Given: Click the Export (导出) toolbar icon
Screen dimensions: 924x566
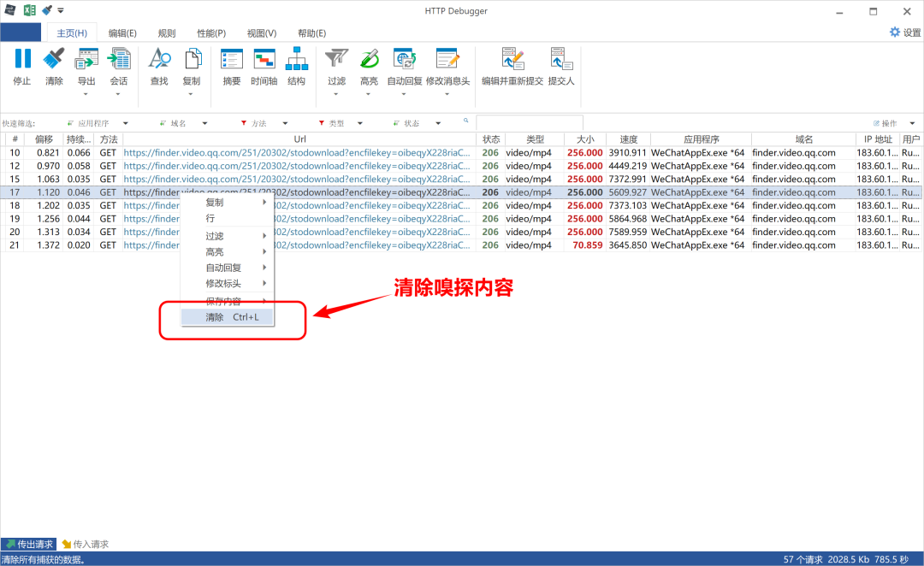Looking at the screenshot, I should (x=86, y=59).
